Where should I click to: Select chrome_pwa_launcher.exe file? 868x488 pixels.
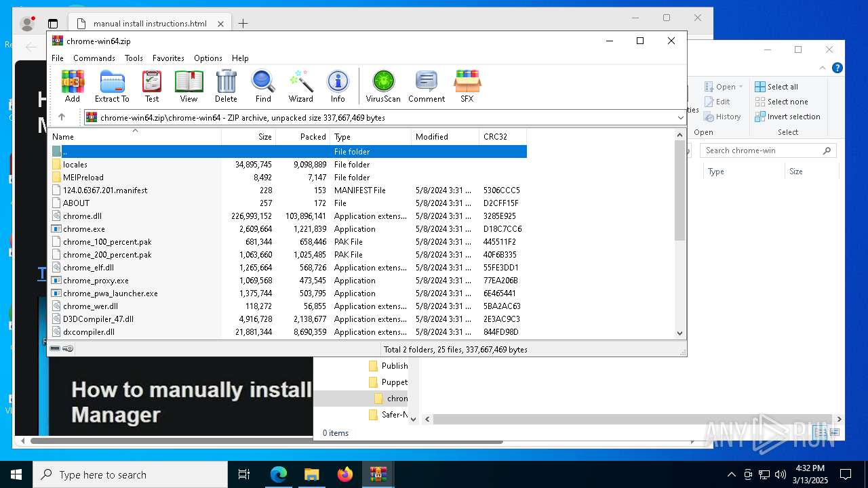(288, 293)
